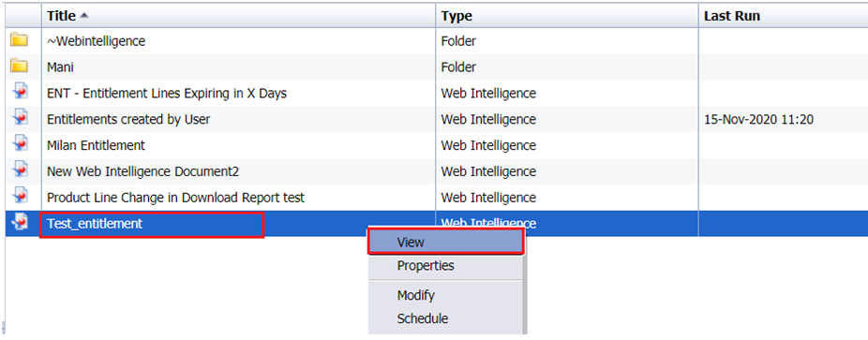Click the New Web Intelligence Document2 icon
Screen dimensions: 868x340
(x=21, y=170)
